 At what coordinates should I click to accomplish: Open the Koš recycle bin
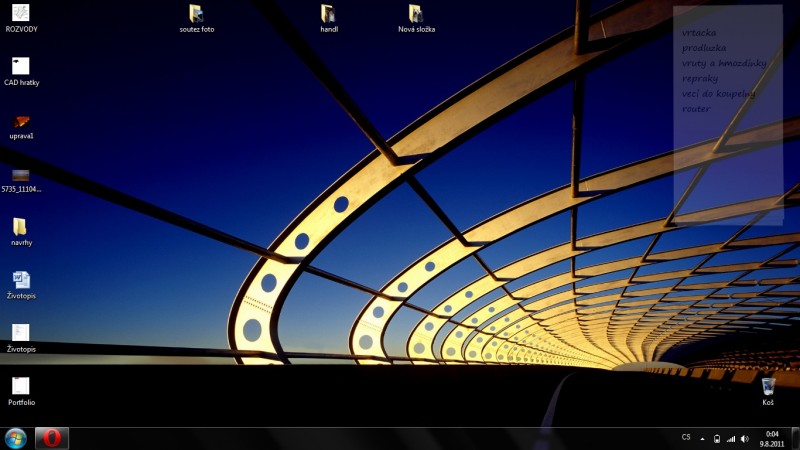768,387
